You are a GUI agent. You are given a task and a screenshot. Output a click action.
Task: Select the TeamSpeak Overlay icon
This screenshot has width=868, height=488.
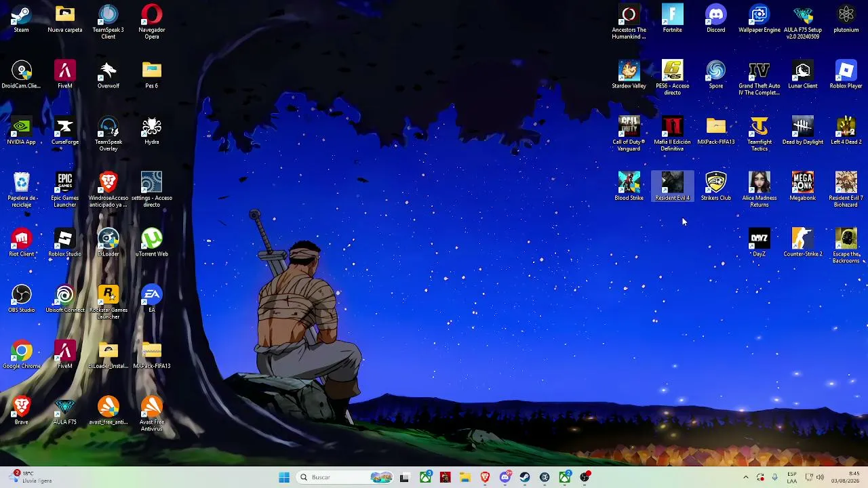pos(108,134)
